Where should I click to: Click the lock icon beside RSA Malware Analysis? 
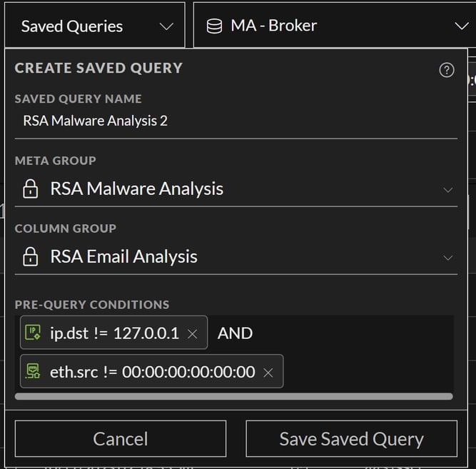tap(31, 189)
